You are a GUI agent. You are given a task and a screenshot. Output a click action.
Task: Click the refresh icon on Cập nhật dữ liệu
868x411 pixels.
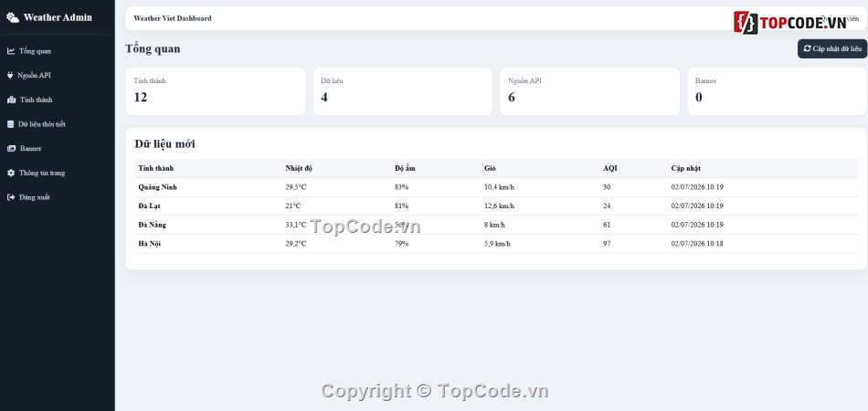(807, 48)
